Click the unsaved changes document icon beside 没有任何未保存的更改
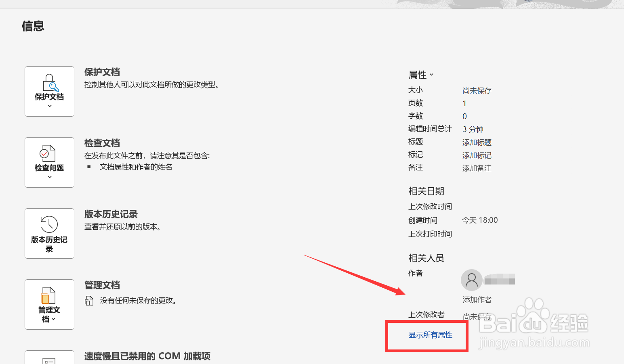Screen dimensions: 624x364 [89, 300]
